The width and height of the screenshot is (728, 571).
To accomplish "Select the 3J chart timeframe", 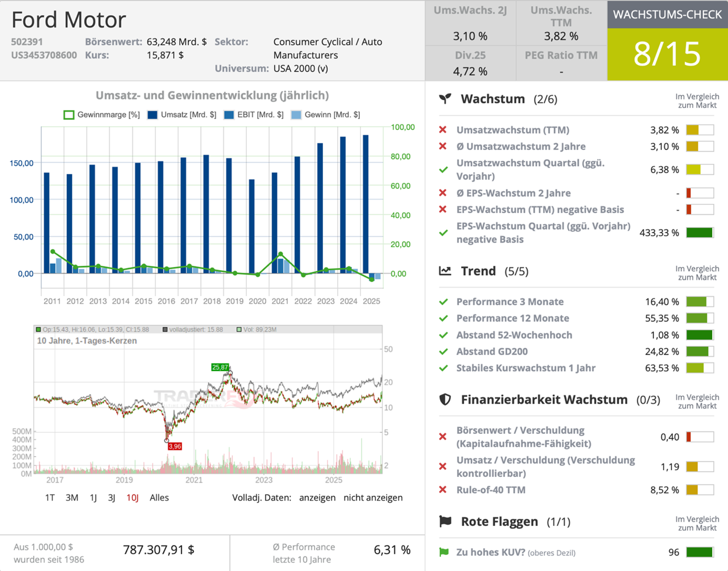I will tap(111, 497).
